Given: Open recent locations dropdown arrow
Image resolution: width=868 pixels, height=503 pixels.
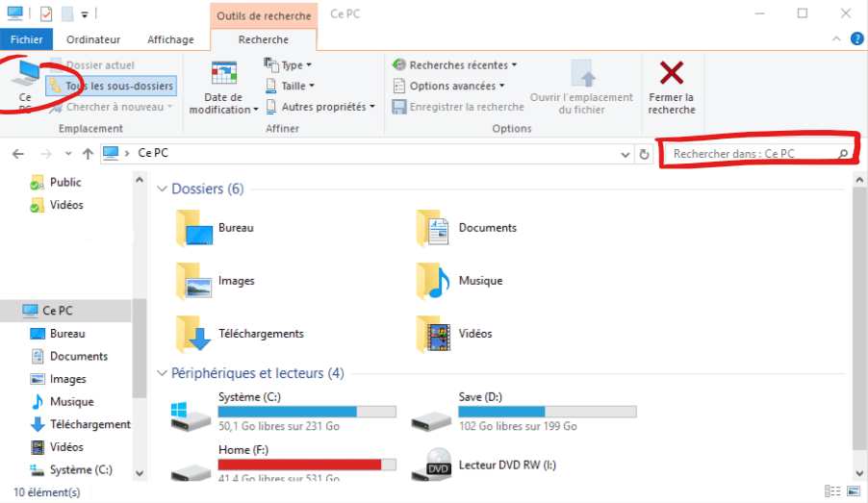Looking at the screenshot, I should tap(68, 154).
